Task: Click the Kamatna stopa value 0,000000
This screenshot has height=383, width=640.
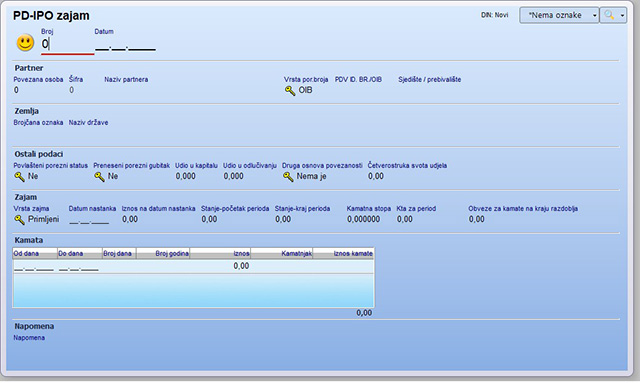Action: tap(363, 219)
